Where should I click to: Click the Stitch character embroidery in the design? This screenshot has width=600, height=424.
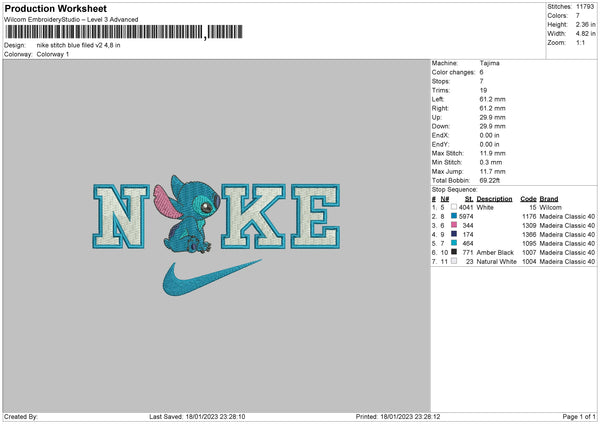pyautogui.click(x=187, y=214)
